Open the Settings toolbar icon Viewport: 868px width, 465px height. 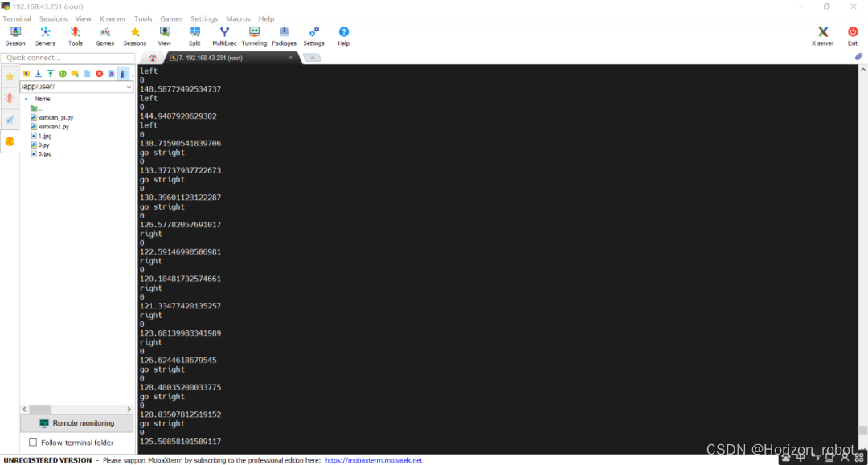[x=314, y=36]
